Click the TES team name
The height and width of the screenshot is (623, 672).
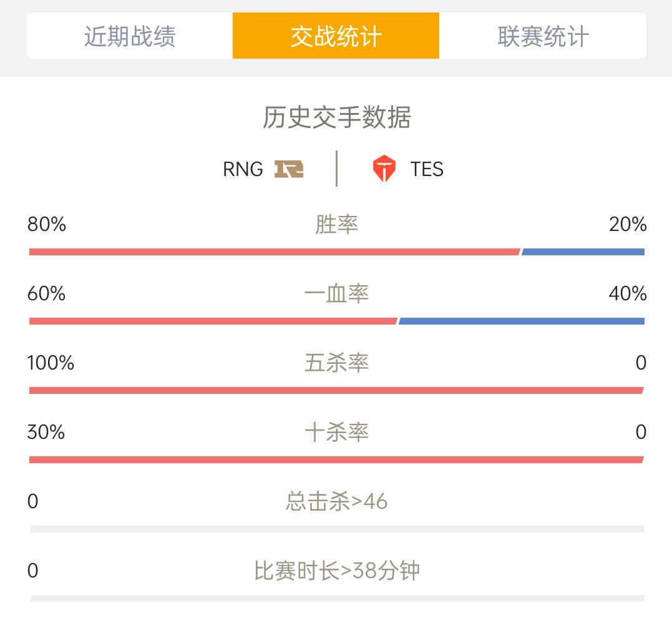[x=427, y=169]
